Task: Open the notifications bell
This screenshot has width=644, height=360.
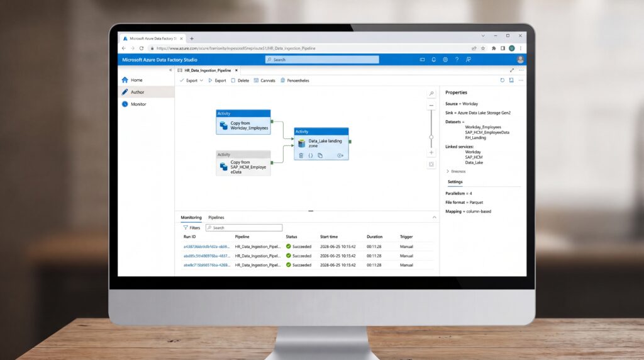Action: (x=434, y=60)
